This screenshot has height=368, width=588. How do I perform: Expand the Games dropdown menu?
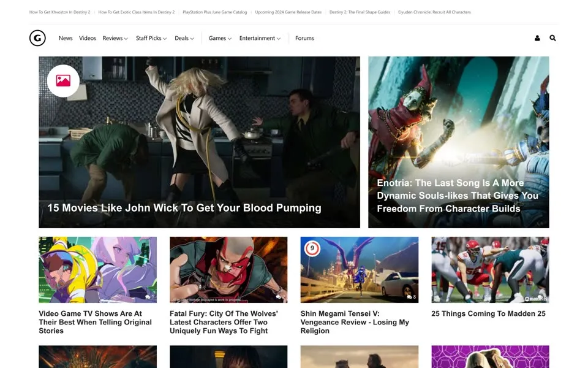[x=220, y=38]
